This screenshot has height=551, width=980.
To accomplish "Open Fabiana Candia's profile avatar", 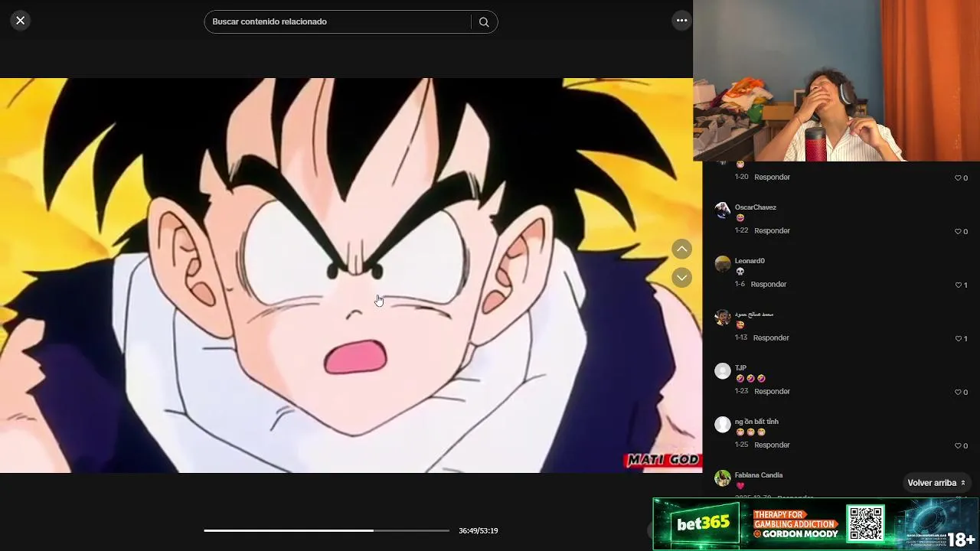I will pos(723,478).
